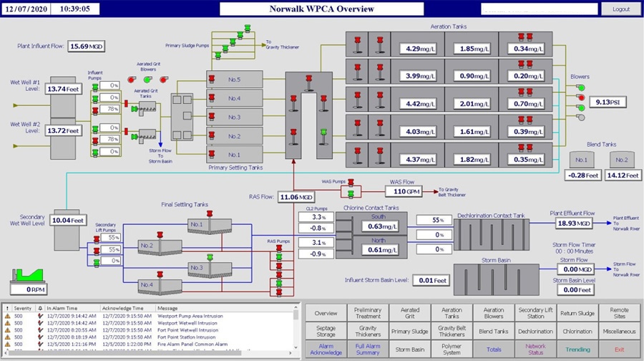This screenshot has height=361, width=644.
Task: Open the Preliminary Treatment screen
Action: pos(368,313)
